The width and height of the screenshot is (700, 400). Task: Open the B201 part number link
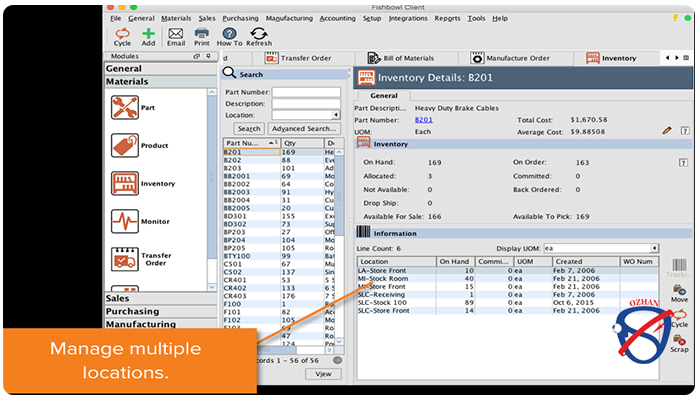tap(424, 120)
